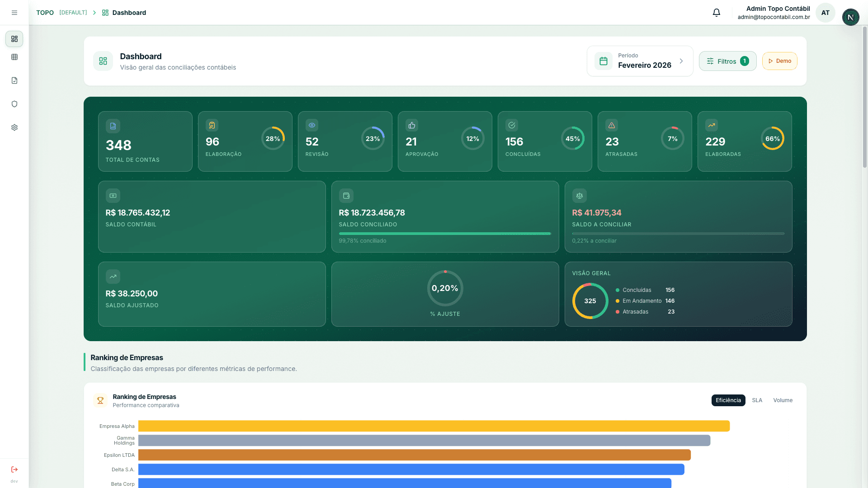The image size is (868, 488).
Task: Select the Eficiência tab
Action: (x=728, y=400)
